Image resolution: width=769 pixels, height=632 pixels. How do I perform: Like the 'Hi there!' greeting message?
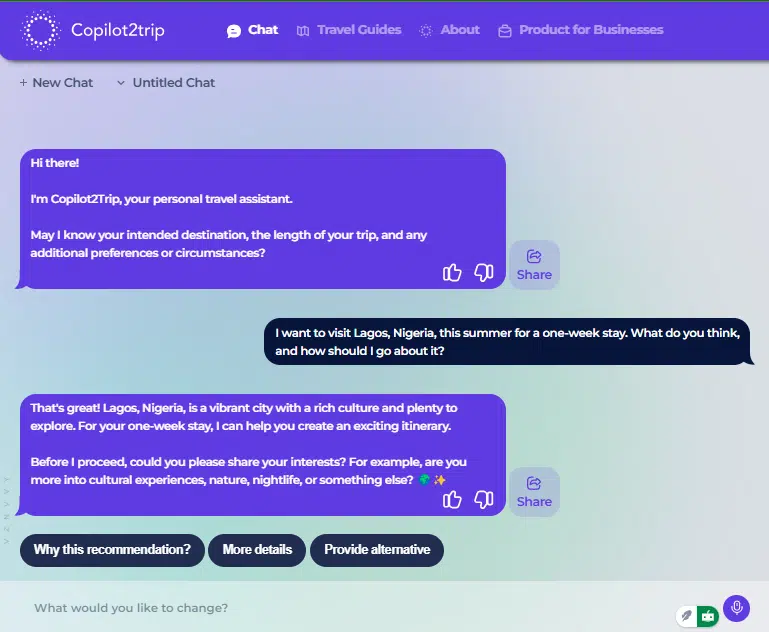click(x=452, y=272)
